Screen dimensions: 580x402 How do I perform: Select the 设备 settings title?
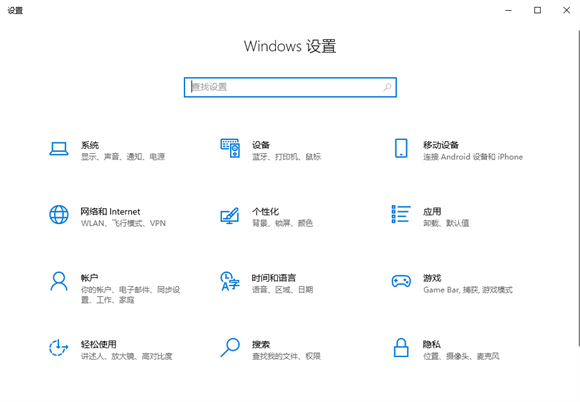click(x=261, y=145)
